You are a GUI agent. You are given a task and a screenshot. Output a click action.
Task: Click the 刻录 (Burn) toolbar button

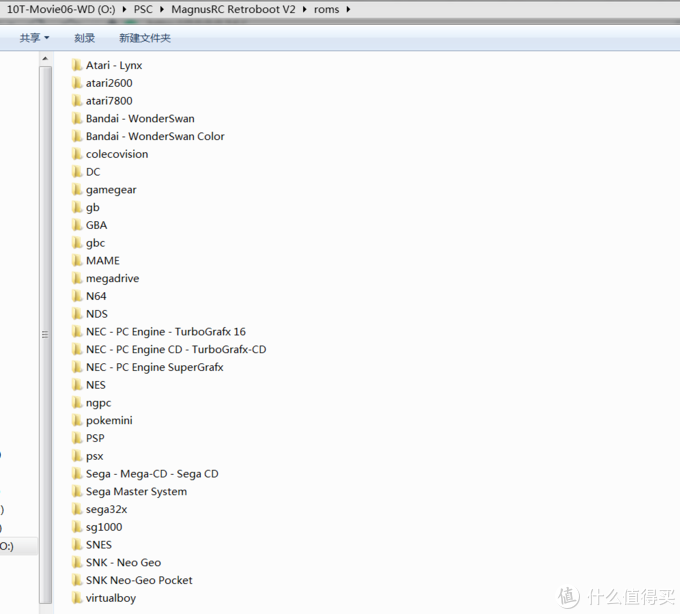click(85, 38)
